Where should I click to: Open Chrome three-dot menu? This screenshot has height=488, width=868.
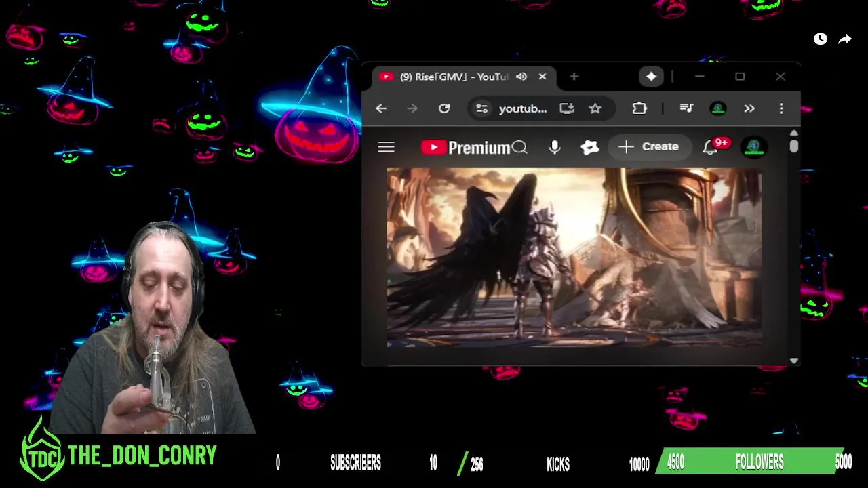click(x=781, y=108)
